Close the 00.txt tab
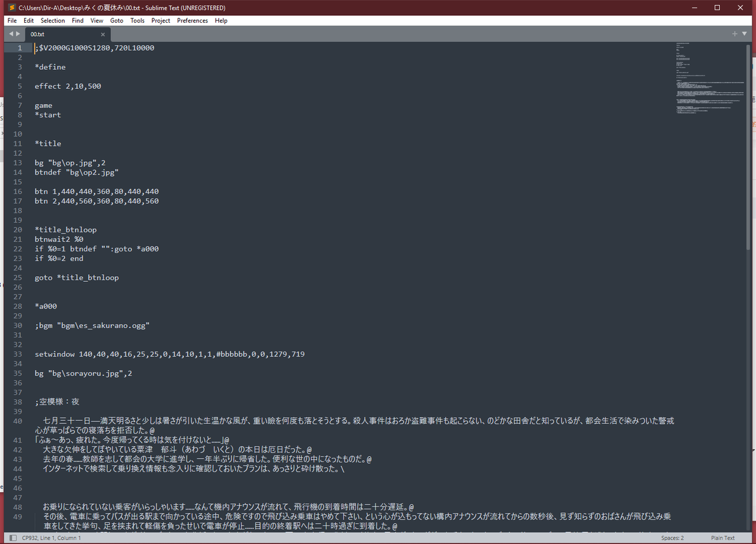Screen dimensions: 756x544 click(103, 34)
